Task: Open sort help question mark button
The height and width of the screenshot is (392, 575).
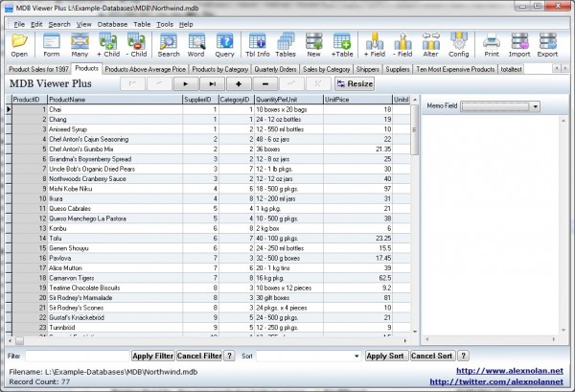Action: point(463,356)
